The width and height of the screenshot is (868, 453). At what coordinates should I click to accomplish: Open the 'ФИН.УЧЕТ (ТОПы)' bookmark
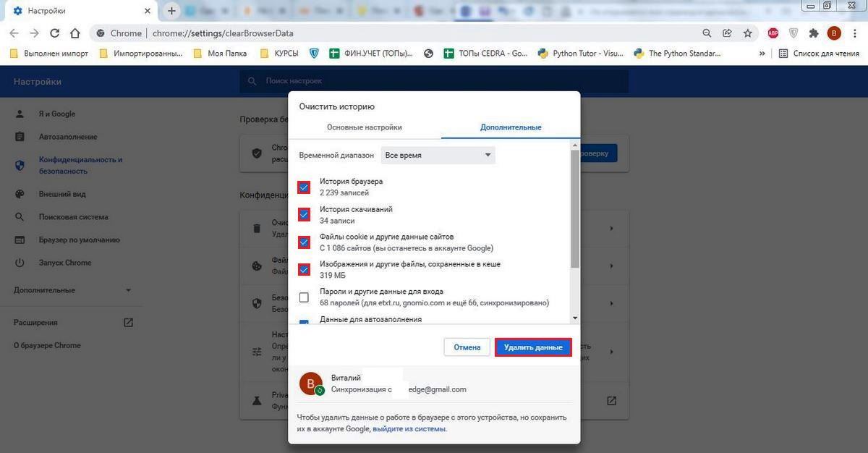pos(371,53)
